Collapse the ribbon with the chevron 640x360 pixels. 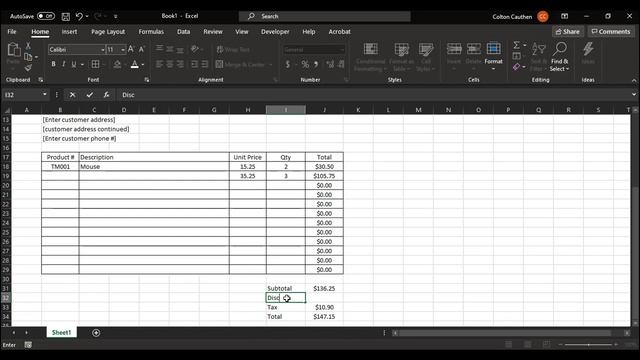634,80
